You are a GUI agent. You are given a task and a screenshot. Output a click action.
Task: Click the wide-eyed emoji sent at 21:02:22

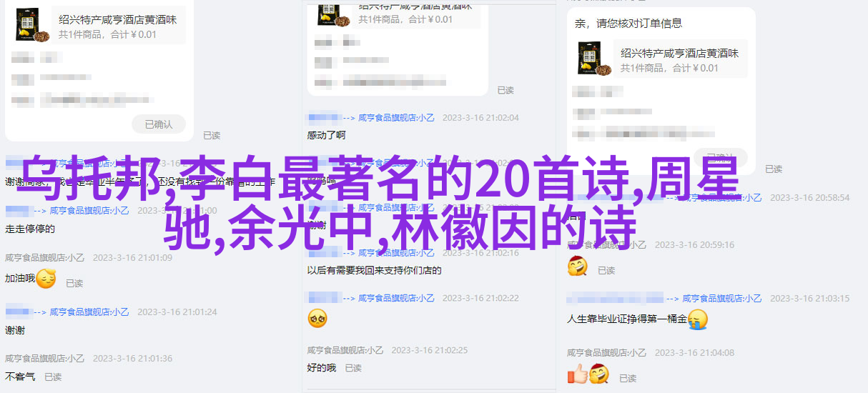(317, 318)
